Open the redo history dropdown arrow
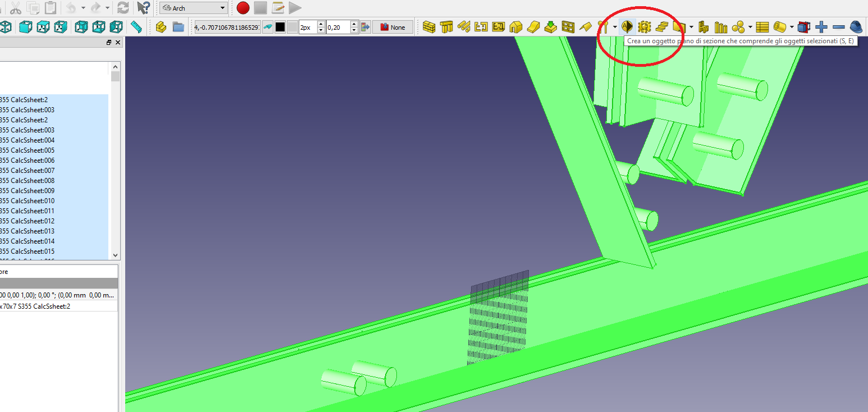The height and width of the screenshot is (412, 868). tap(107, 8)
